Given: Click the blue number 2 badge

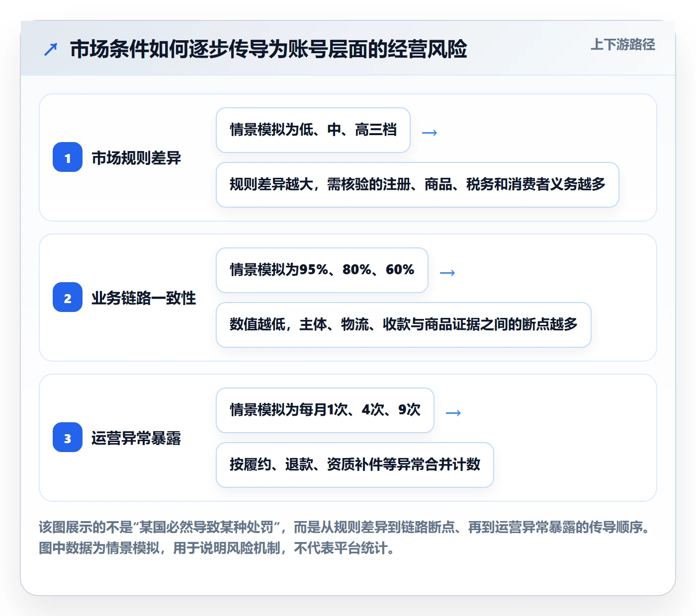Looking at the screenshot, I should coord(68,298).
